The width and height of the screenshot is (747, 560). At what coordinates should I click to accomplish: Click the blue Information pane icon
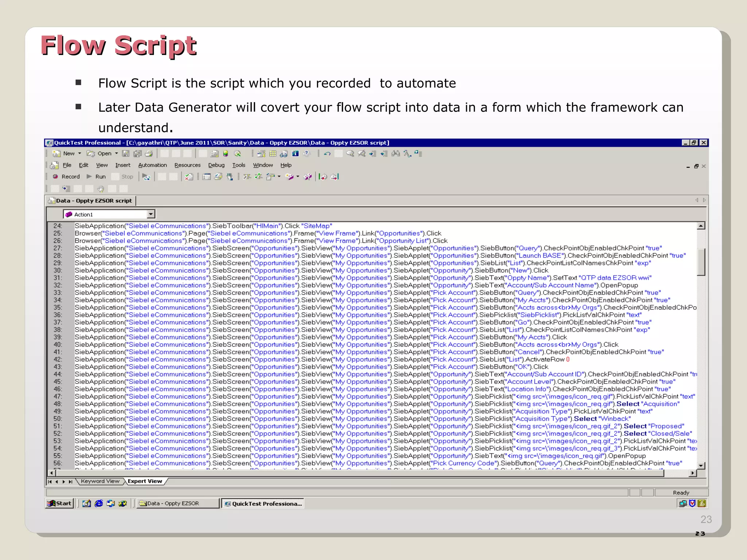click(x=295, y=153)
